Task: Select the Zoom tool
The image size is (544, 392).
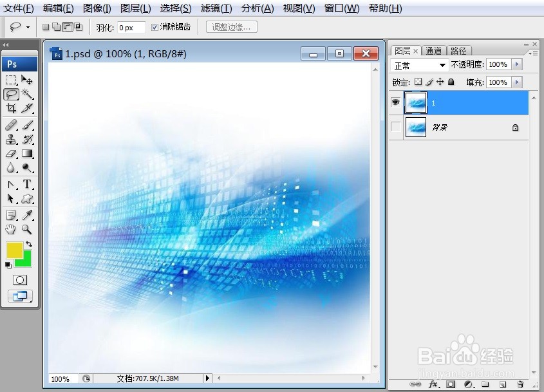Action: pyautogui.click(x=26, y=229)
